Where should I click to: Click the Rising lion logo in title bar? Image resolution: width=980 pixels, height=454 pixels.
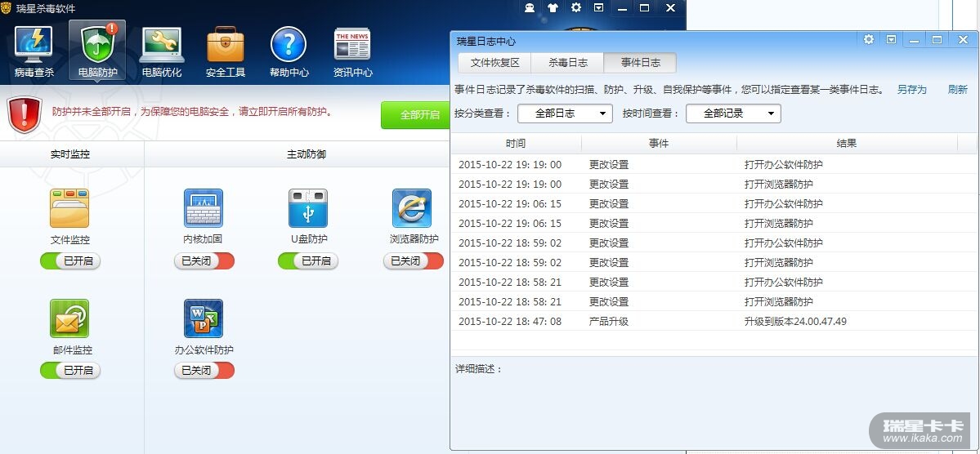6,8
